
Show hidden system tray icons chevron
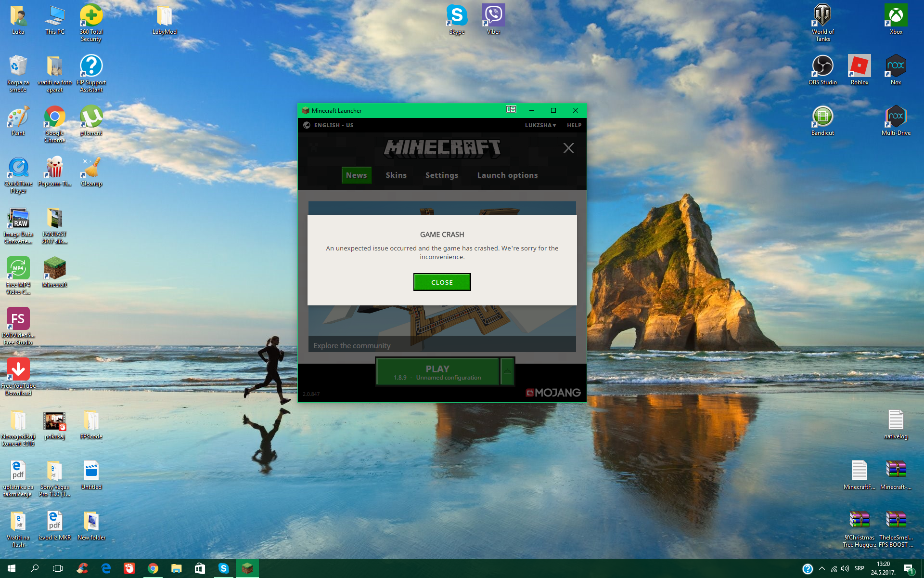(x=821, y=568)
